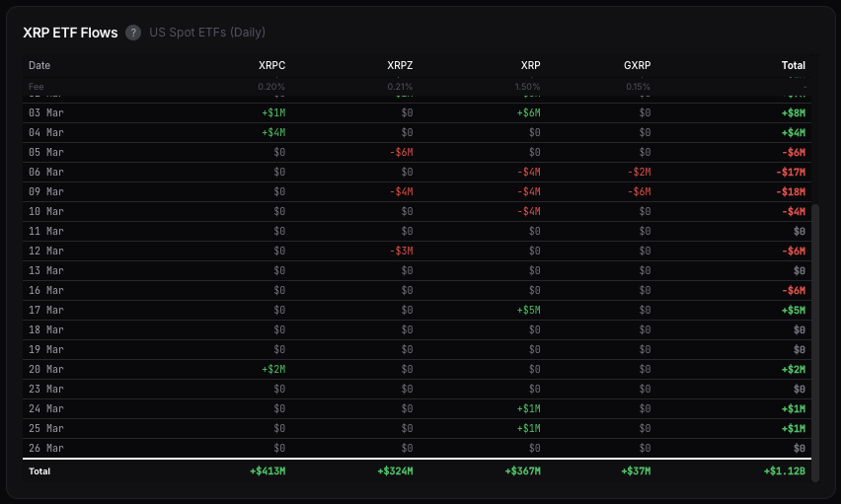Click -$6M GXRP on 09 Mar
841x504 pixels.
point(639,192)
